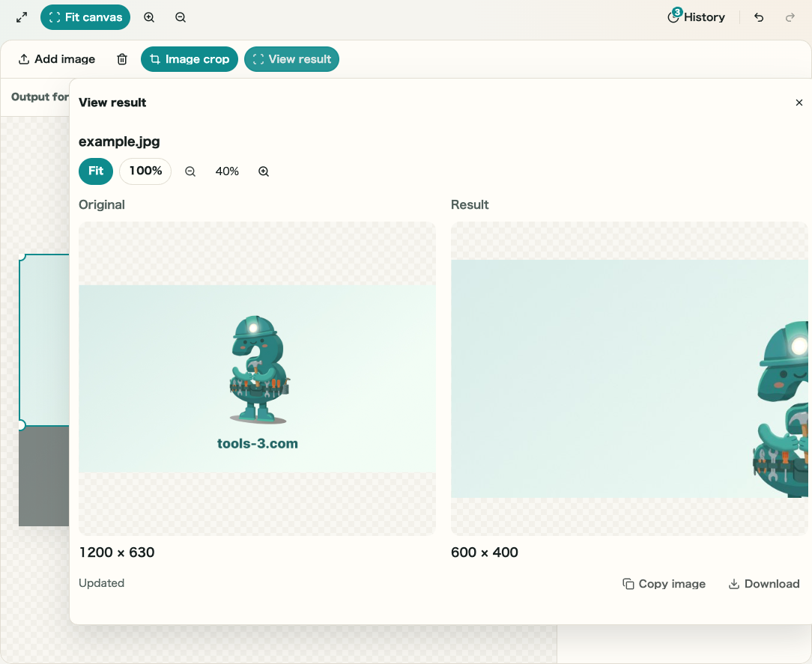Delete image with the trash icon

[x=121, y=59]
